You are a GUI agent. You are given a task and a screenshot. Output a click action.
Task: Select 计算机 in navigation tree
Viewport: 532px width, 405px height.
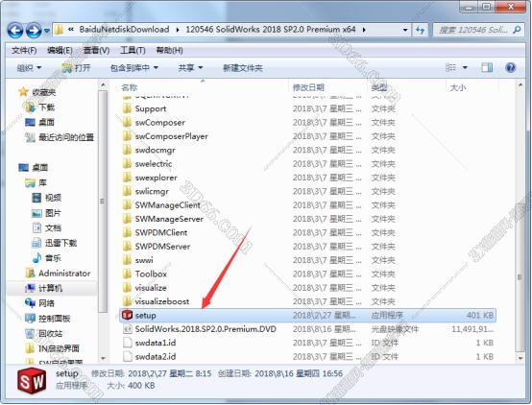pos(50,288)
